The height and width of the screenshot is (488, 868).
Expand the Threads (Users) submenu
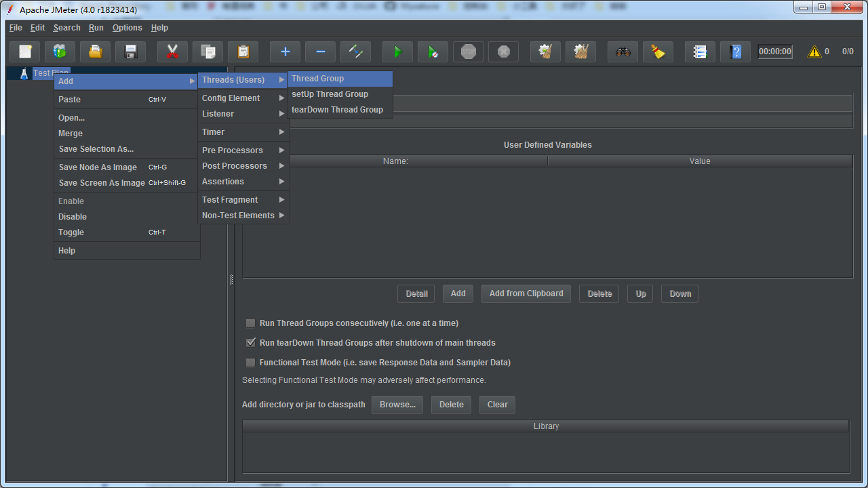[243, 80]
